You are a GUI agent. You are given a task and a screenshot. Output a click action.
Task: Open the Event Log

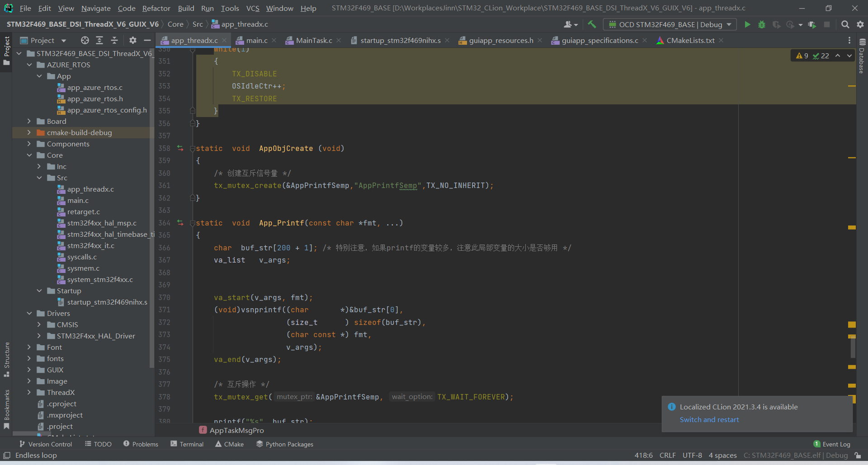click(832, 444)
